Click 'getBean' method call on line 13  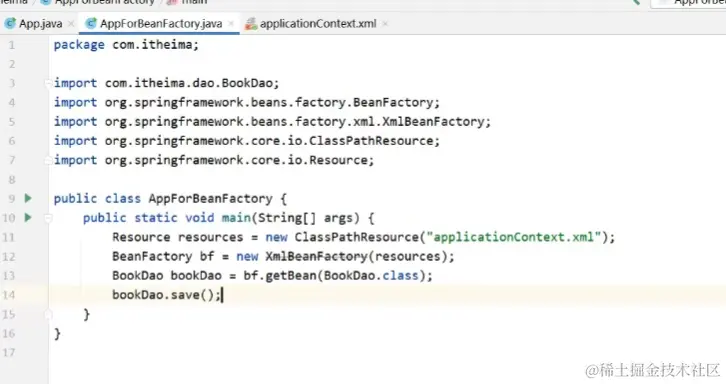291,276
